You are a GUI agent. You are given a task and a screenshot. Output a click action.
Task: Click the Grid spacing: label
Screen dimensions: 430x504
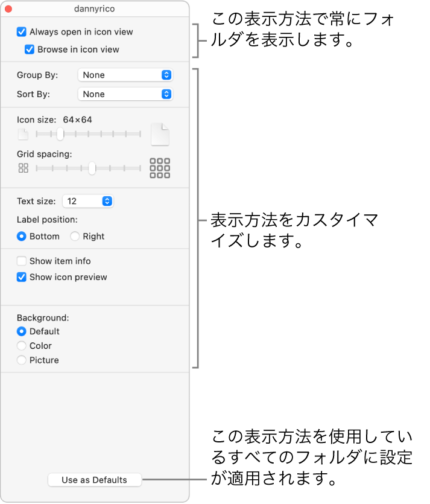point(44,154)
